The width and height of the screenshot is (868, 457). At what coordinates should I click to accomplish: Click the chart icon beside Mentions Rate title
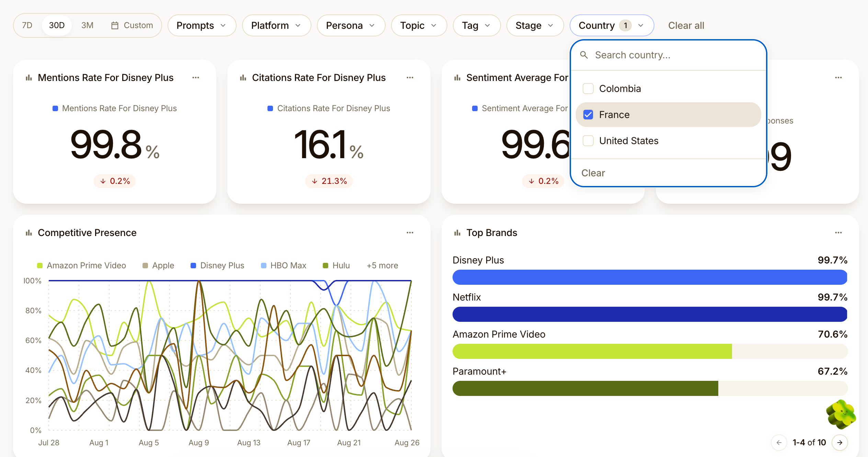(x=29, y=78)
